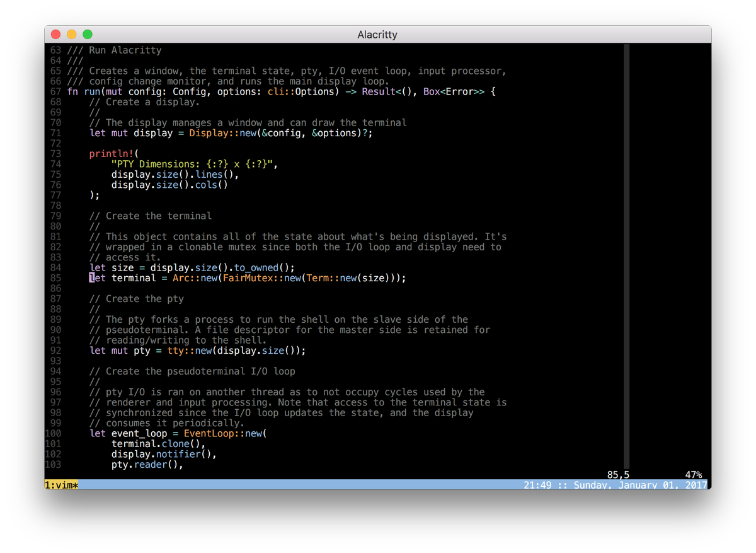Click line number 85
This screenshot has height=553, width=756.
tap(55, 278)
